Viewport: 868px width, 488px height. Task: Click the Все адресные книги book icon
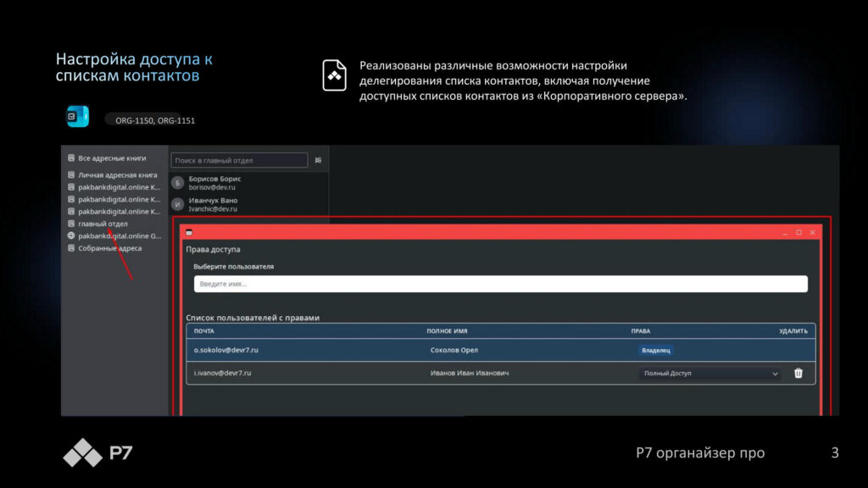(x=71, y=158)
